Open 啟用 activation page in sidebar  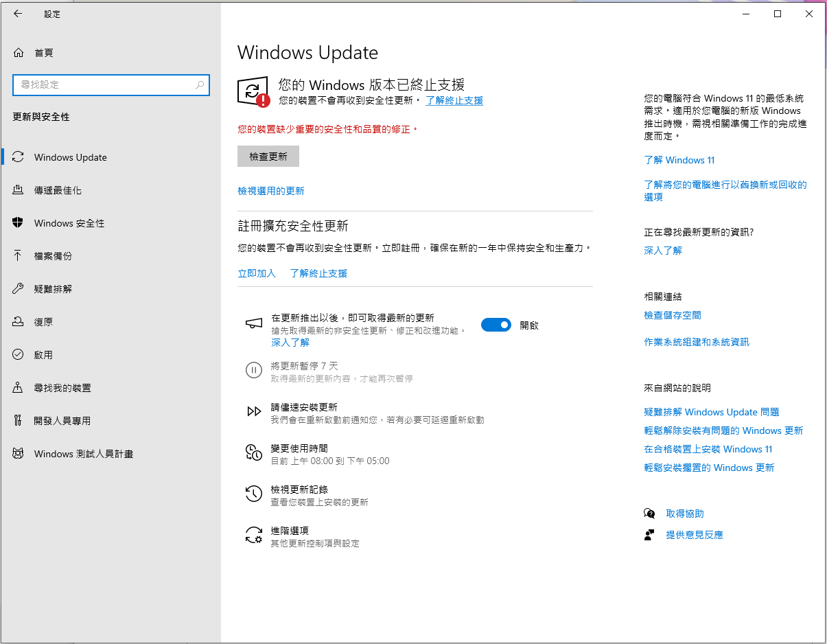[111, 355]
